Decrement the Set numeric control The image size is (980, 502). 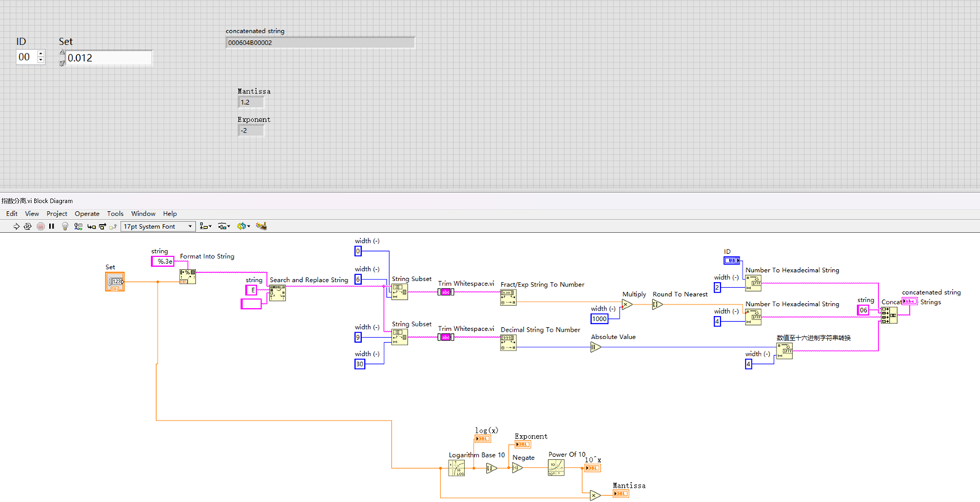click(x=63, y=63)
